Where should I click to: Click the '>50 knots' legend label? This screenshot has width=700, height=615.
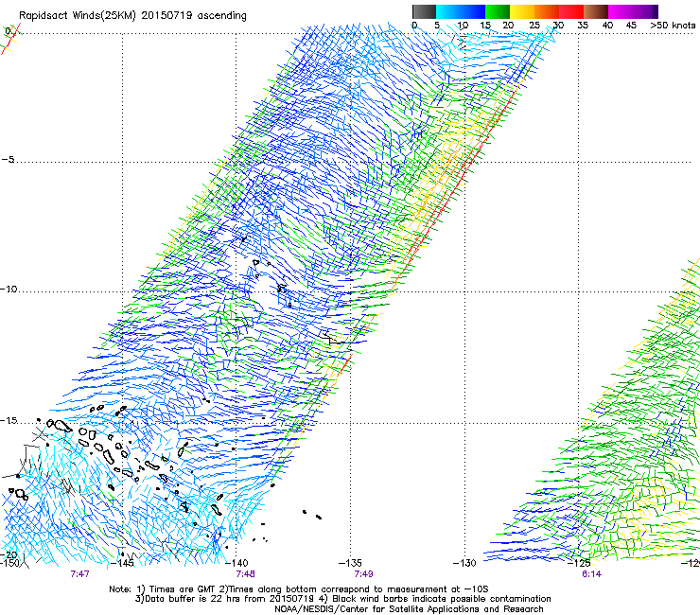673,26
